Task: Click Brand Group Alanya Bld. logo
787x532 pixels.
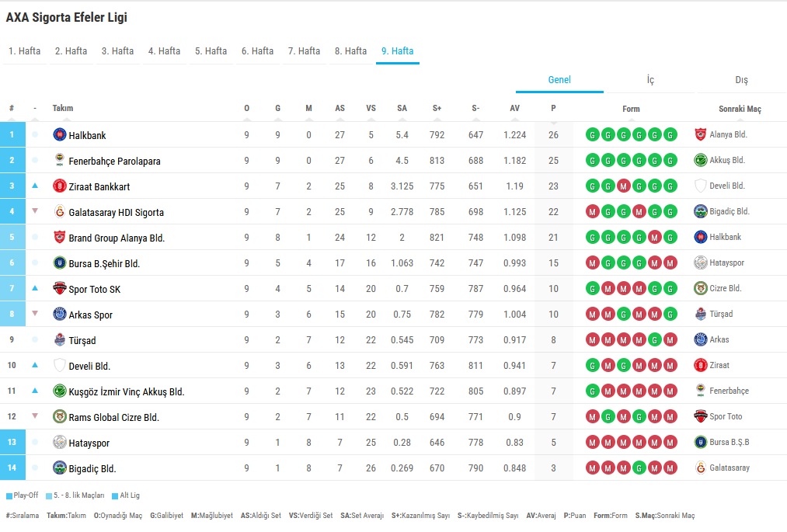Action: pyautogui.click(x=60, y=237)
